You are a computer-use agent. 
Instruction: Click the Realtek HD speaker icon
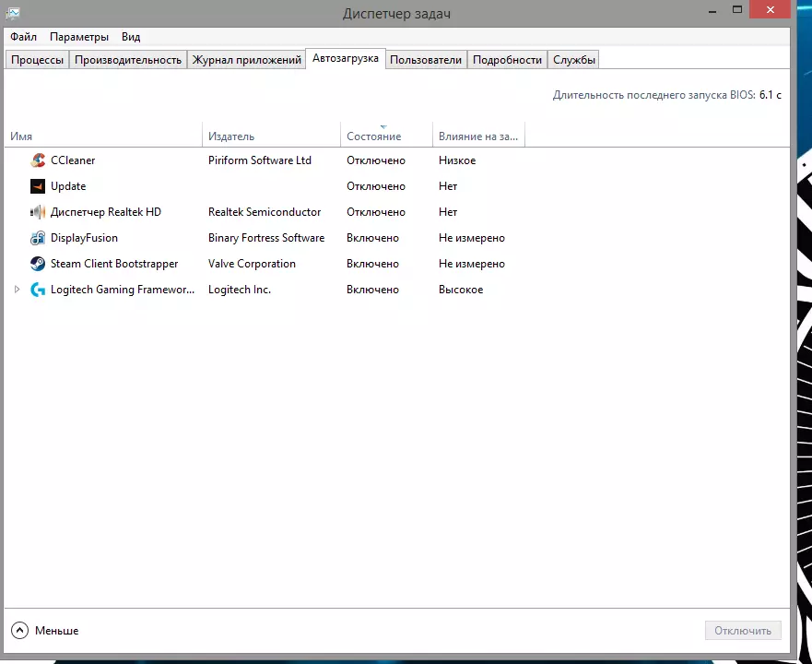pos(37,212)
